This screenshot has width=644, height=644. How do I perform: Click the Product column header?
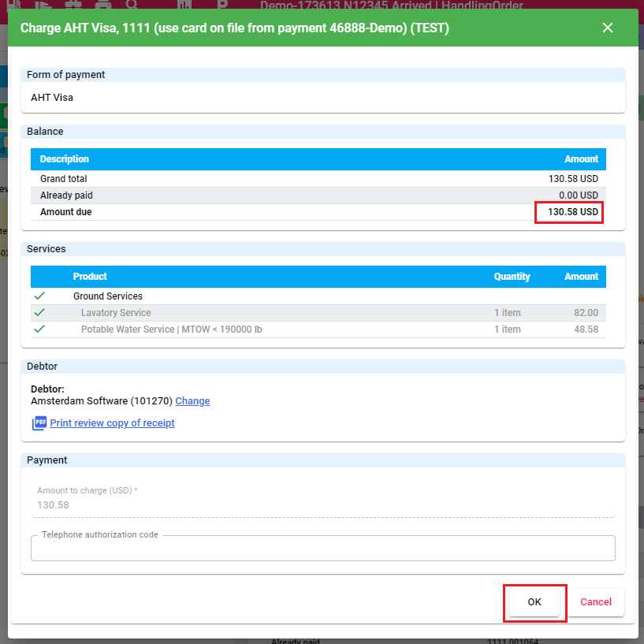90,277
